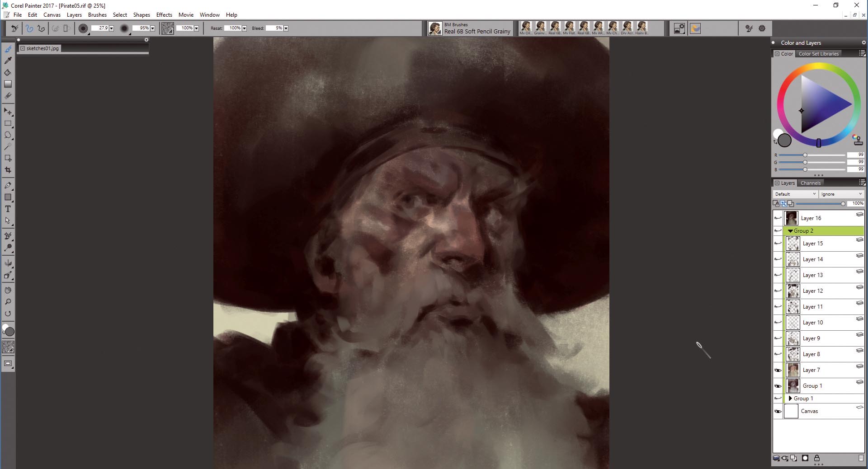Choose Freehand Strokes in the property bar
Image resolution: width=868 pixels, height=469 pixels.
pos(29,28)
